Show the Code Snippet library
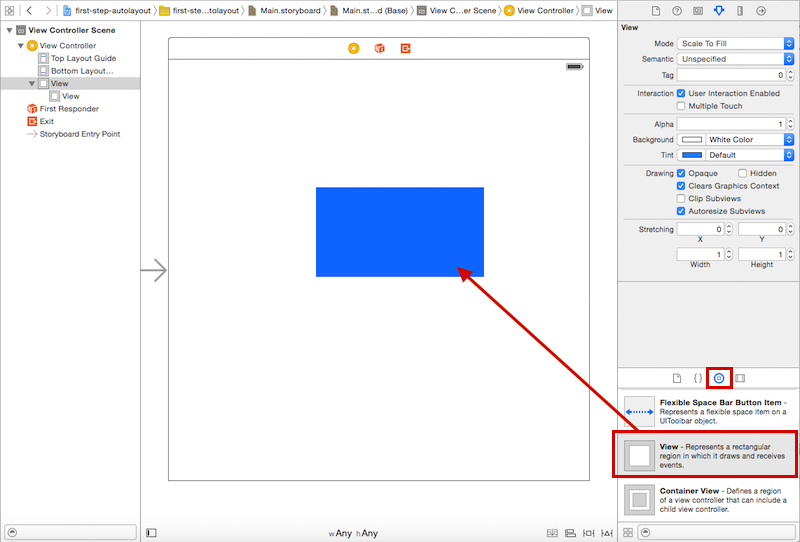Screen dimensions: 800x542 (697, 378)
